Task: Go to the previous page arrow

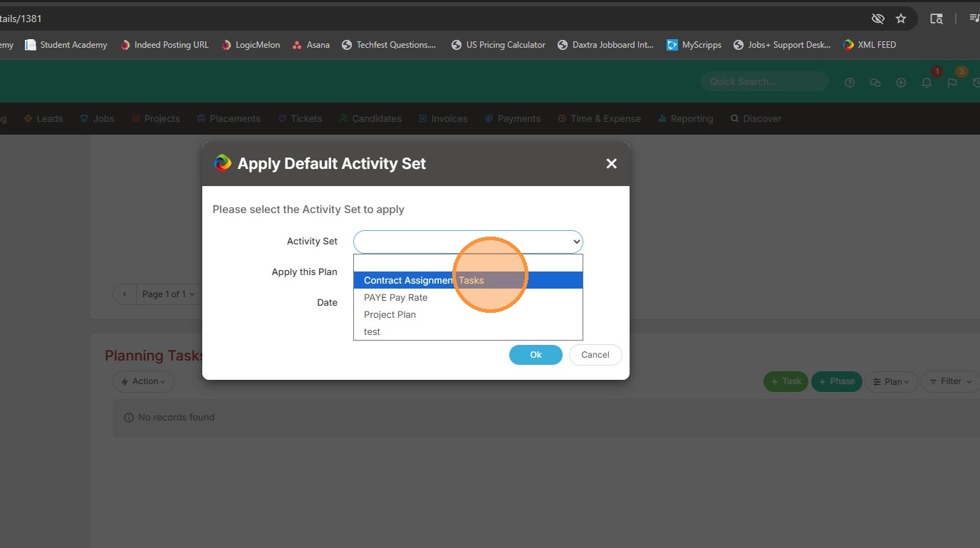Action: click(x=125, y=294)
